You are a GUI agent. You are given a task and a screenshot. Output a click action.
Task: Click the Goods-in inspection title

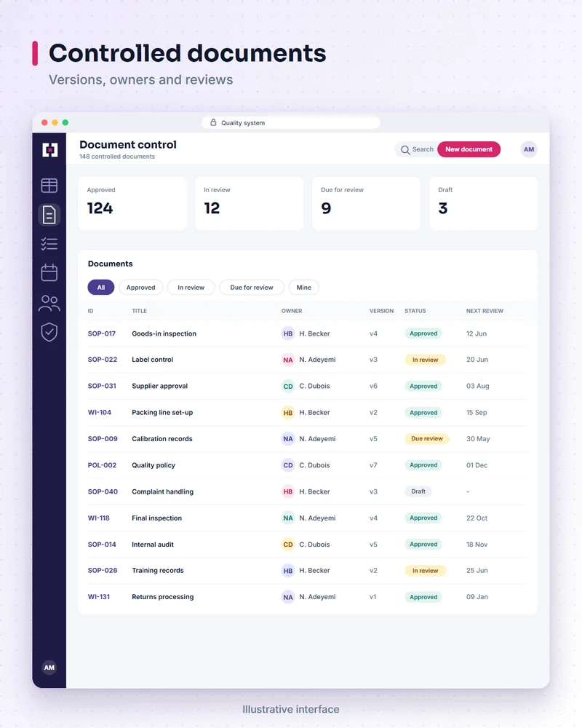pos(164,333)
